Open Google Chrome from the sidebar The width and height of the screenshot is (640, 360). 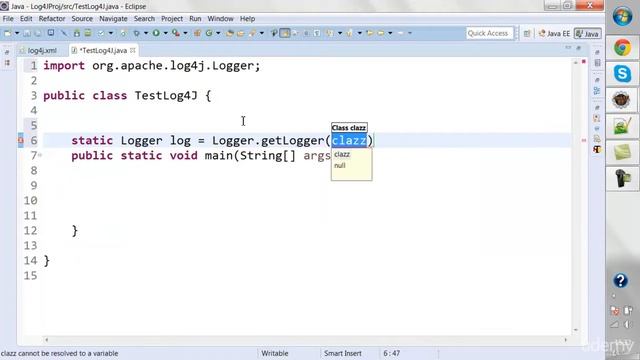click(622, 48)
